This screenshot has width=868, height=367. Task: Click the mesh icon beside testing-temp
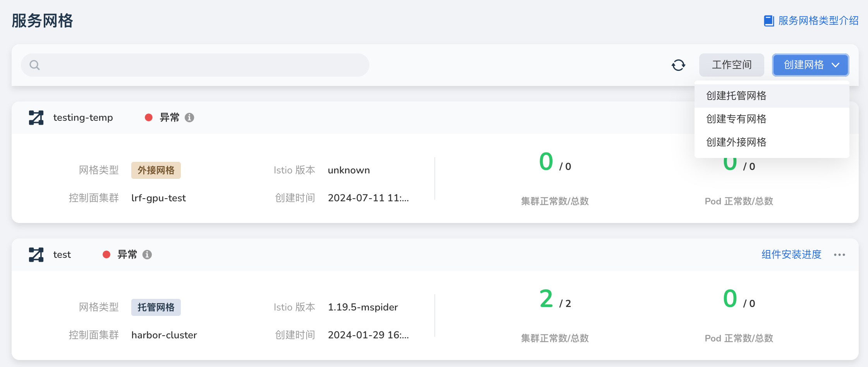(35, 117)
